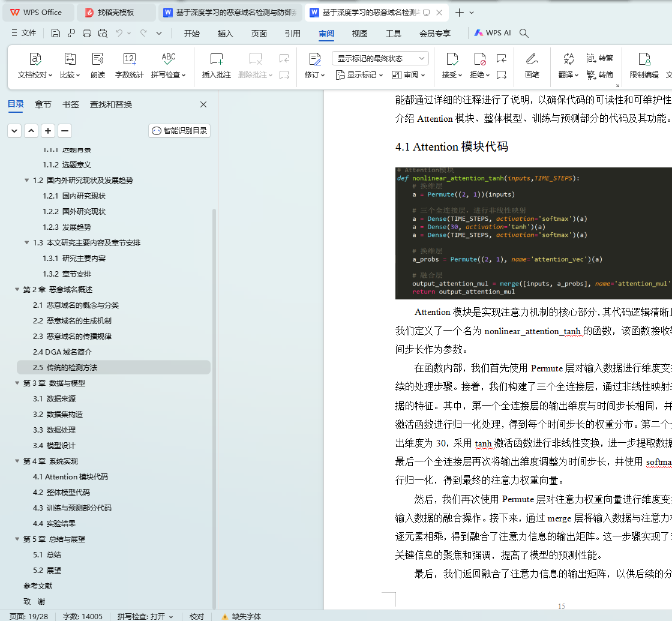Click the outline pane vertical scrollbar
Image resolution: width=672 pixels, height=621 pixels.
(214, 407)
